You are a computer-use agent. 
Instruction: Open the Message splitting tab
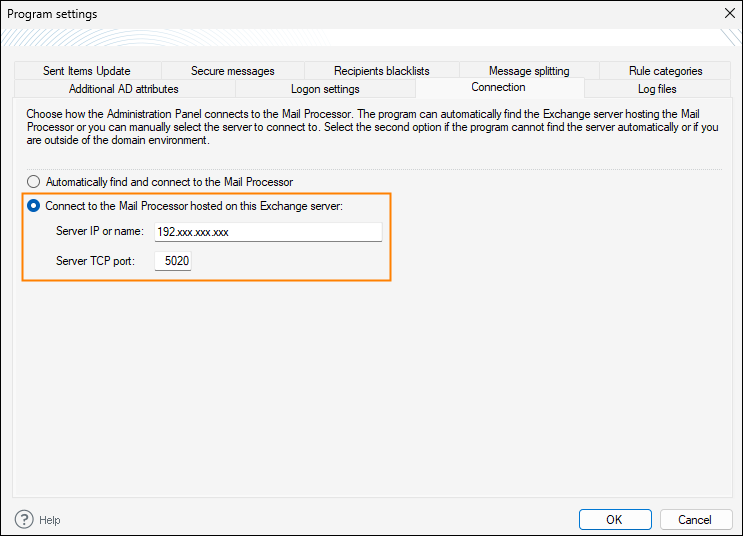[529, 71]
